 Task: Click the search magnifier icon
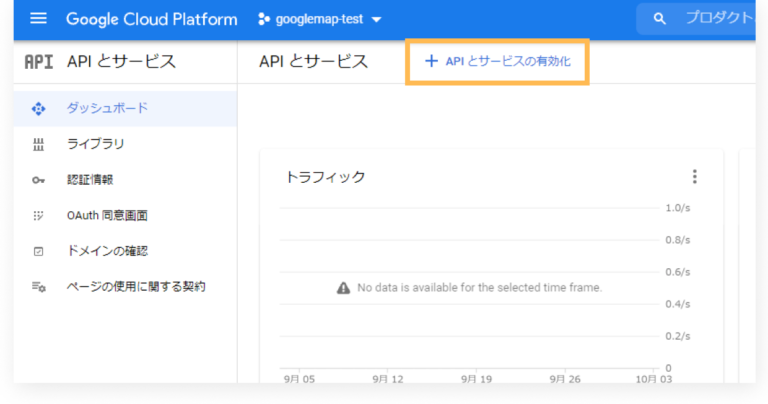point(659,19)
